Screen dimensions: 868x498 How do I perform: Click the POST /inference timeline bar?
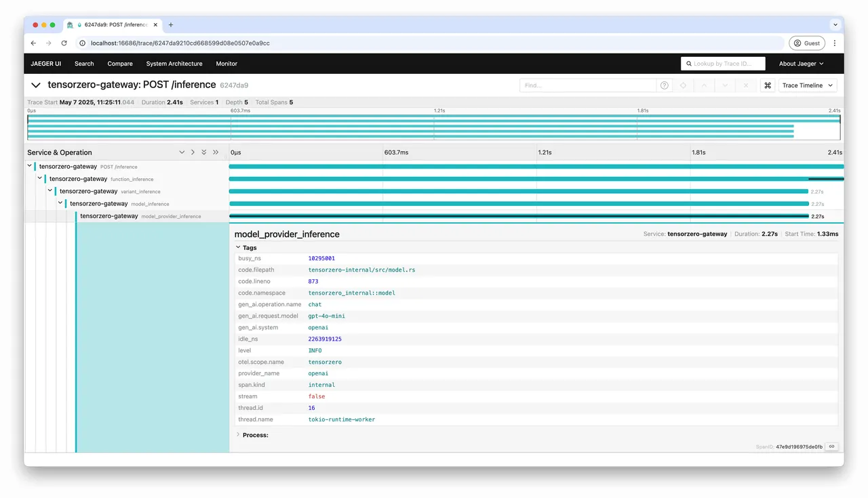pos(536,166)
